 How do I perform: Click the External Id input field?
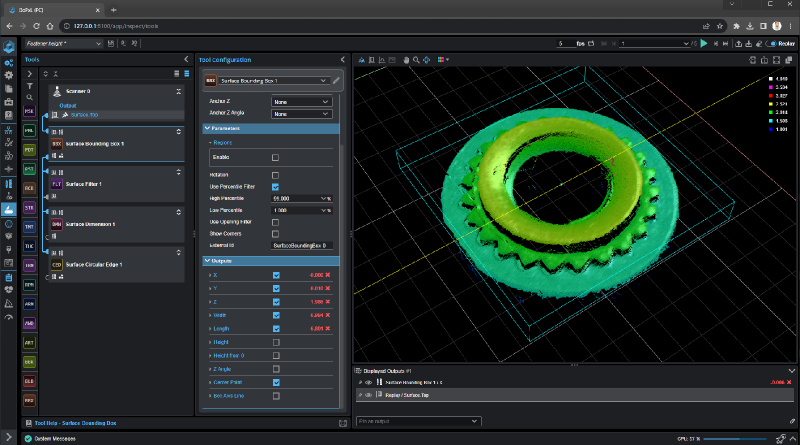click(x=302, y=244)
